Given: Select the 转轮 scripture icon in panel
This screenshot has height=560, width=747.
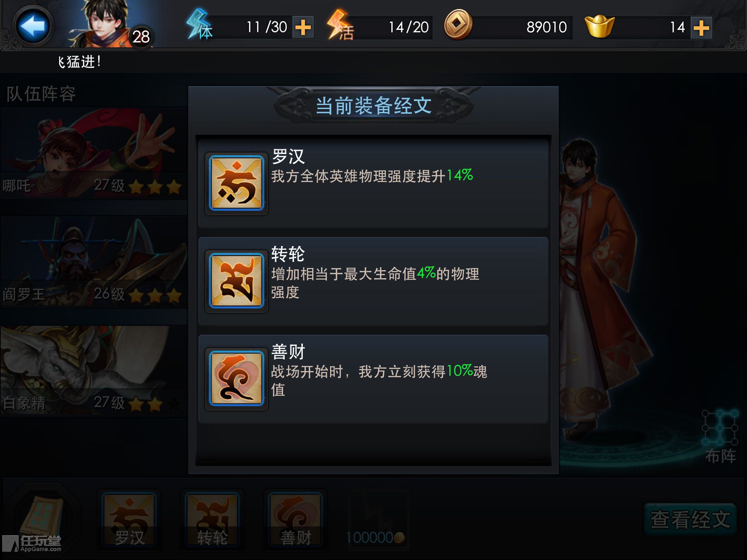Looking at the screenshot, I should (x=236, y=281).
